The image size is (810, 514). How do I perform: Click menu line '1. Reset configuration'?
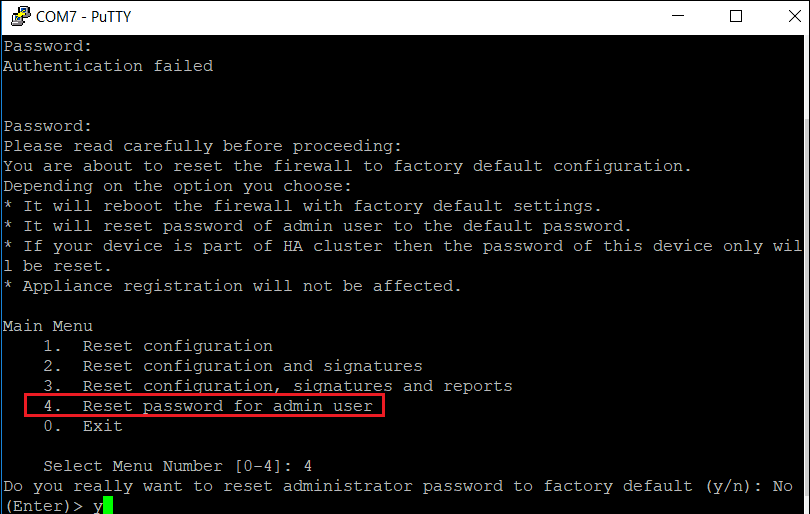(158, 346)
